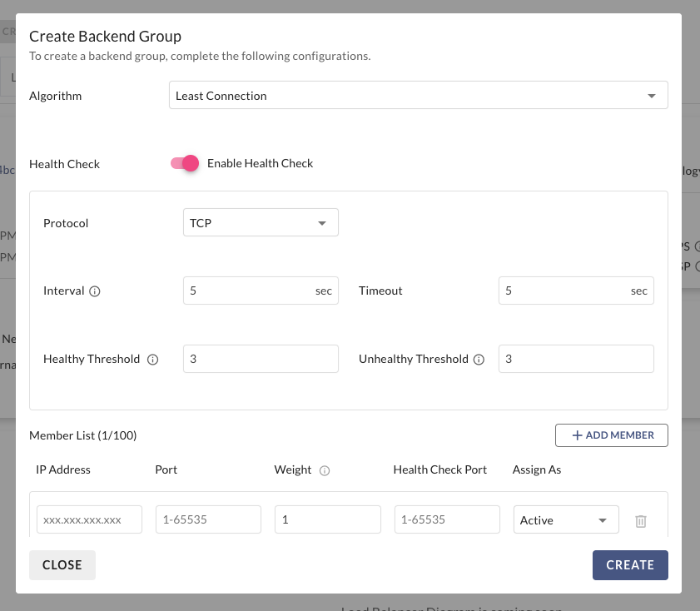This screenshot has width=700, height=611.
Task: Open the Algorithm dropdown
Action: coord(418,96)
